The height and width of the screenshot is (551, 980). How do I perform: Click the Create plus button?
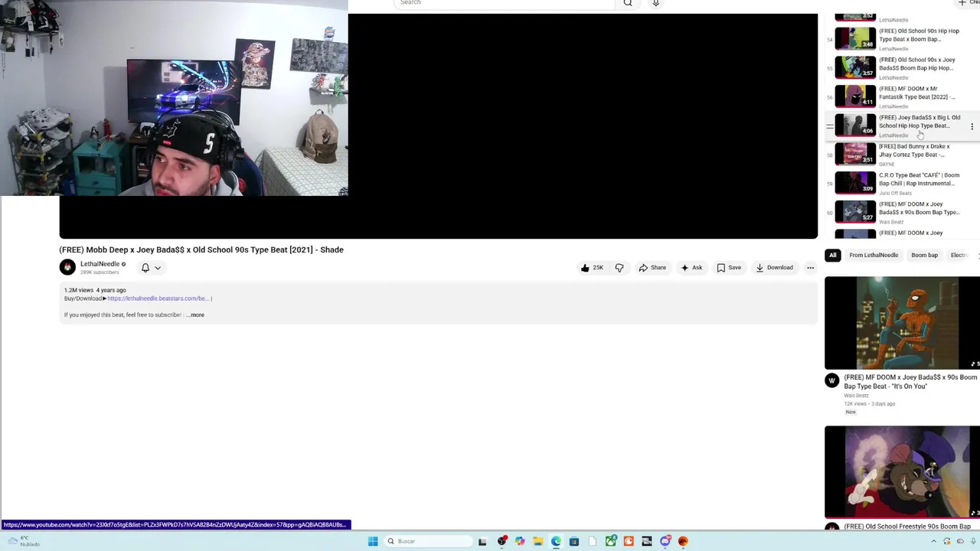(x=966, y=3)
